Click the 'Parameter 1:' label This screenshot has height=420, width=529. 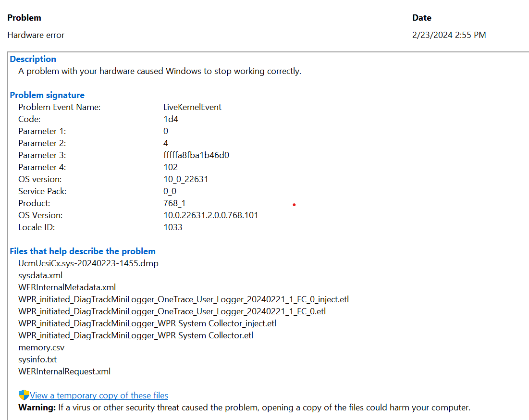point(42,131)
